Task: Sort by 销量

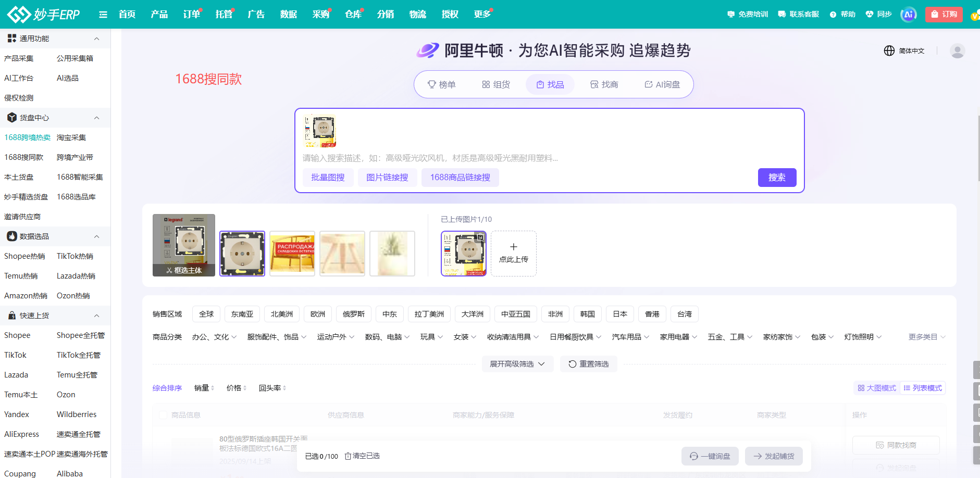Action: pyautogui.click(x=204, y=388)
